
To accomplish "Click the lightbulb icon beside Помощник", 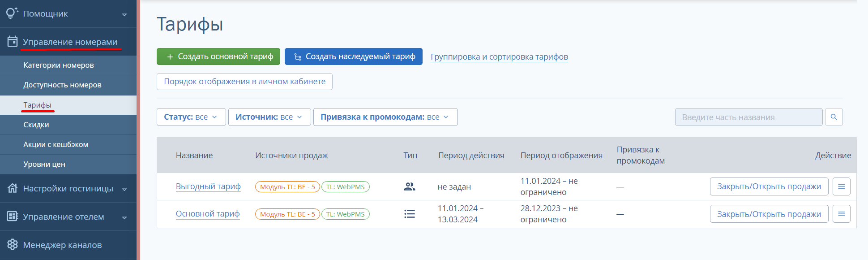I will (x=12, y=13).
